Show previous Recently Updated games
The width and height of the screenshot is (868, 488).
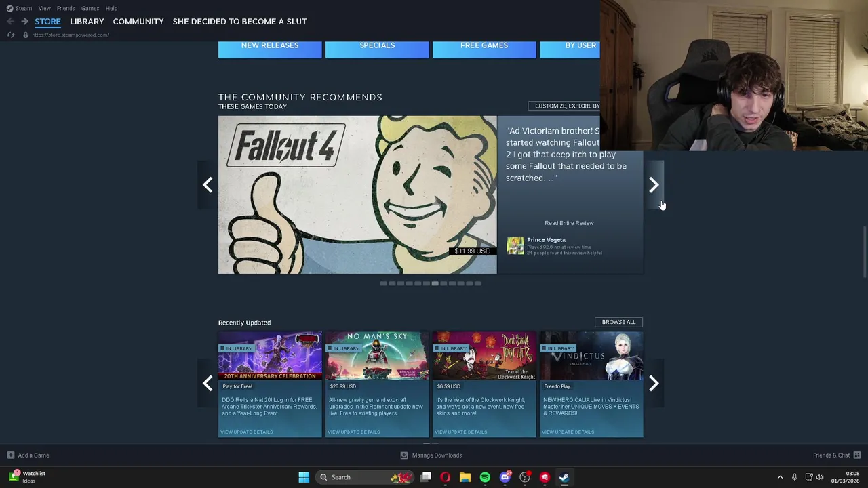tap(208, 384)
